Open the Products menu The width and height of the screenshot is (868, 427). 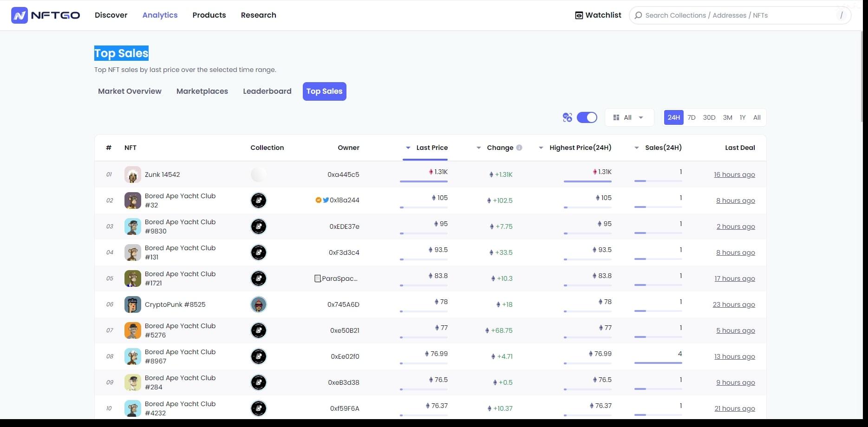tap(209, 15)
